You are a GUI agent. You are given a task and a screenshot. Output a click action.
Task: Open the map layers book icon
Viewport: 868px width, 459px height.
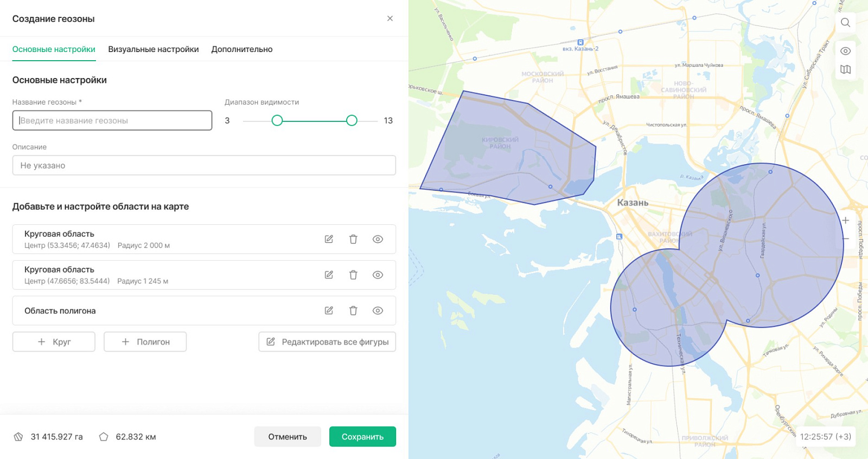(845, 69)
